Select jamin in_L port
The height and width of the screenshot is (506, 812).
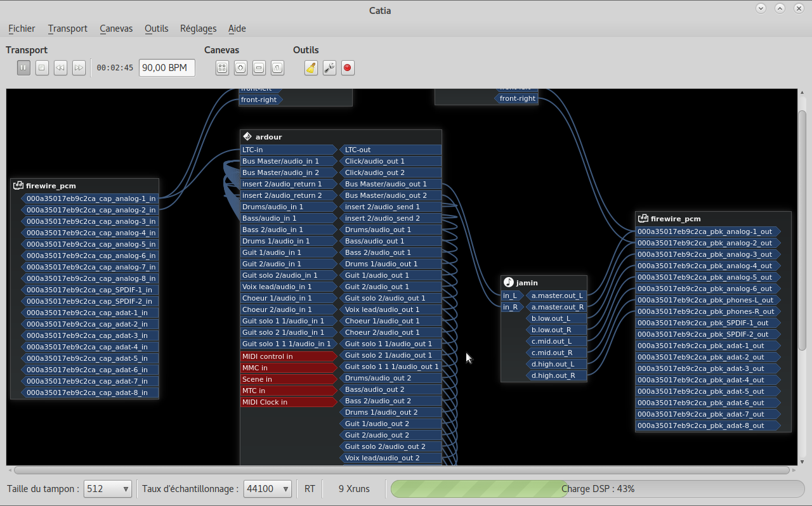[x=511, y=295]
